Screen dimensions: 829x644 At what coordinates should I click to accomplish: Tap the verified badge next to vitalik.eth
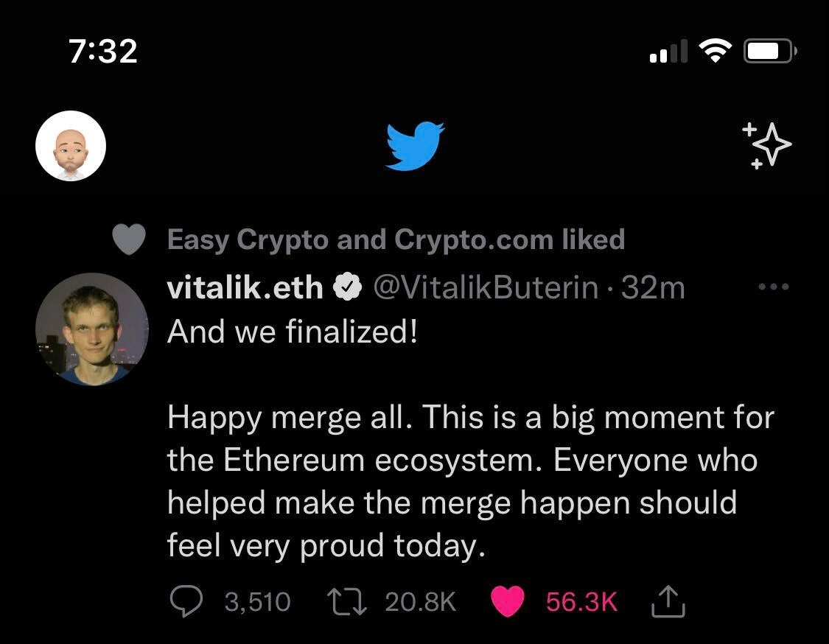[x=349, y=287]
